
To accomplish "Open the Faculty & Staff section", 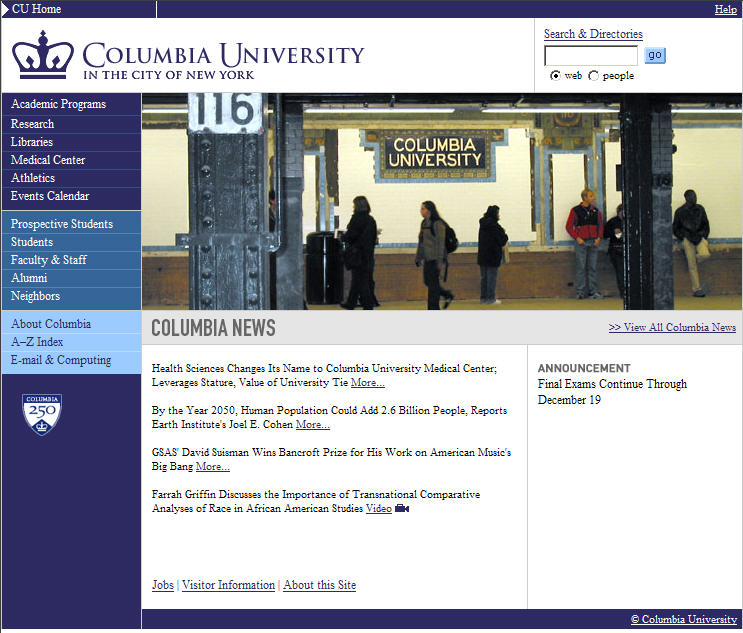I will [x=49, y=260].
